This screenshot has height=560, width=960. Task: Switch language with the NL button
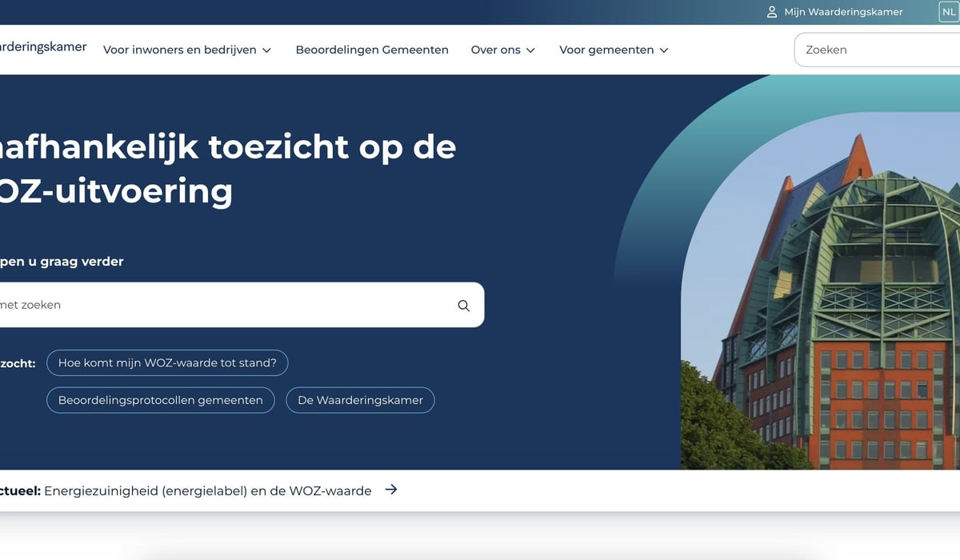(949, 12)
